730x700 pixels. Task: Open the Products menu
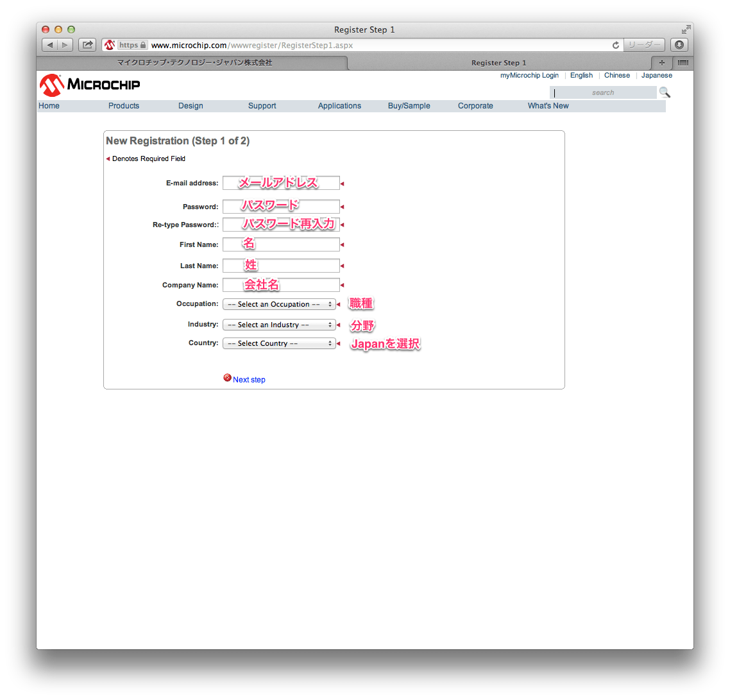tap(124, 106)
